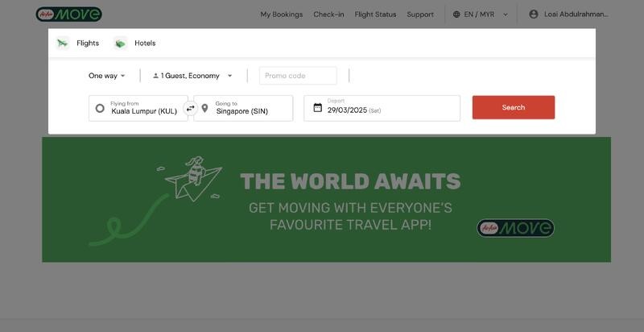The image size is (644, 332).
Task: Click the calendar icon in Depart field
Action: coord(317,108)
